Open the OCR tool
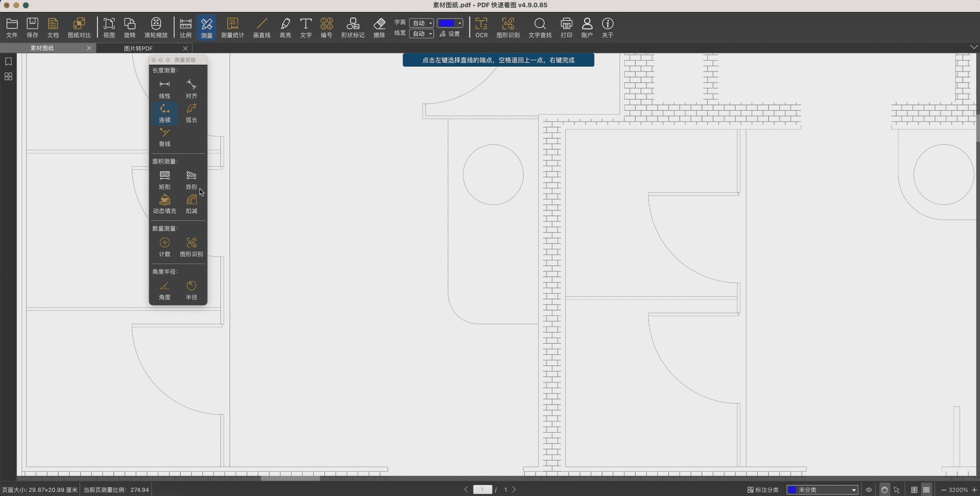Image resolution: width=980 pixels, height=496 pixels. pyautogui.click(x=481, y=28)
